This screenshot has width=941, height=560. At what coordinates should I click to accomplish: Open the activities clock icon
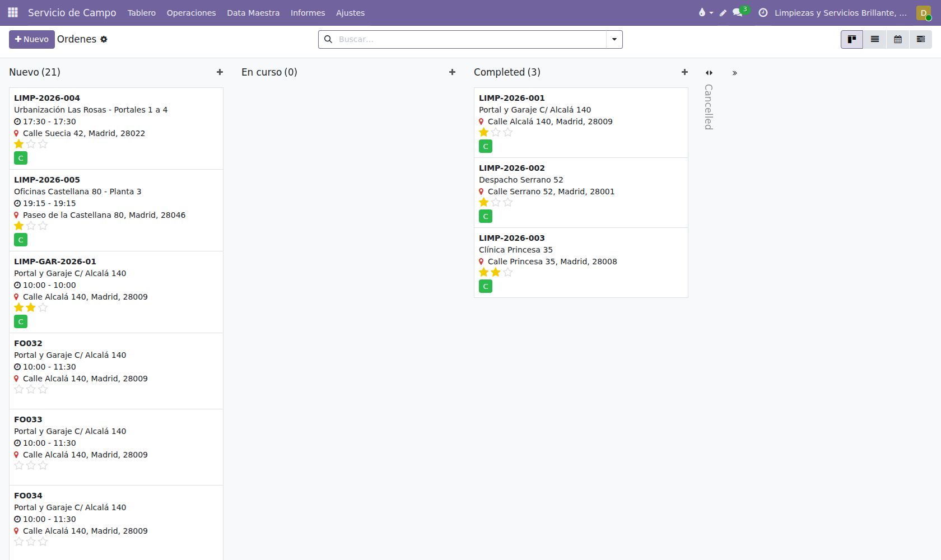tap(763, 12)
